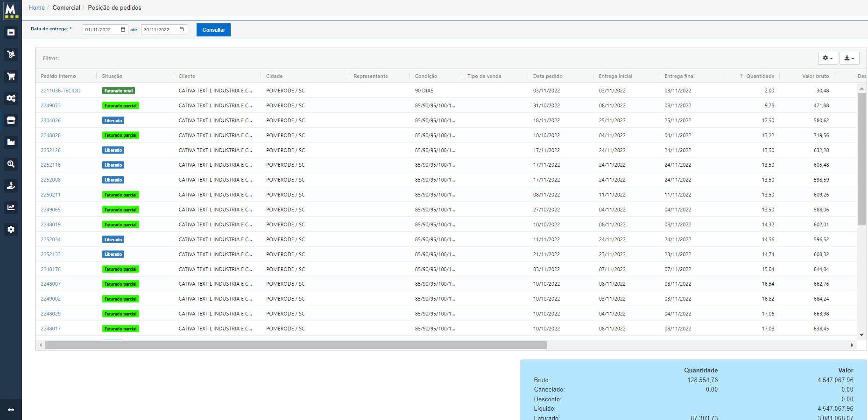Screen dimensions: 868x420
Task: Click the hand truck dolly sidebar icon
Action: click(x=11, y=54)
